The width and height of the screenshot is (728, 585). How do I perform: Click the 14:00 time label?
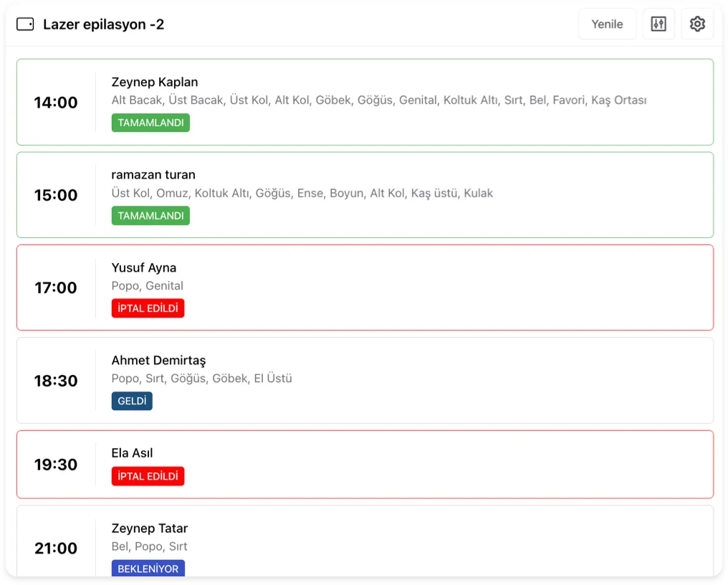56,103
